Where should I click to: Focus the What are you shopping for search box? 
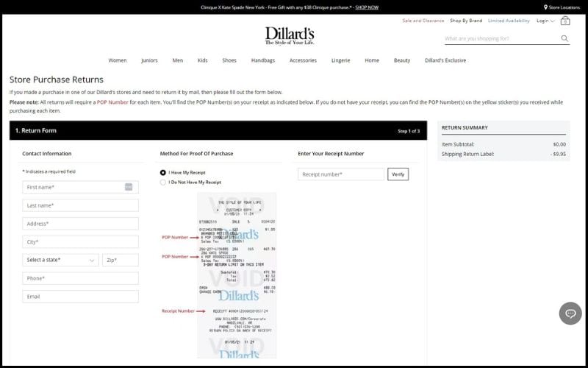click(x=502, y=38)
